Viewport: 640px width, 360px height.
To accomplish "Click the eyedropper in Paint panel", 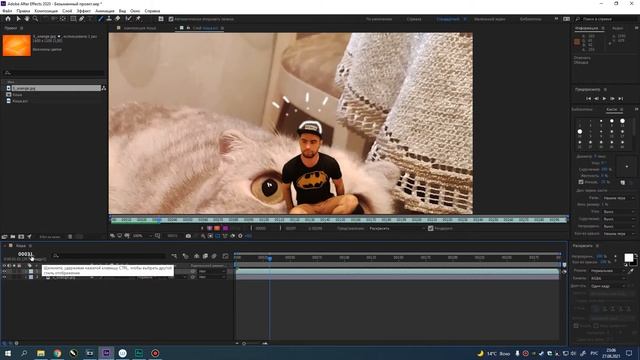I will tap(631, 271).
